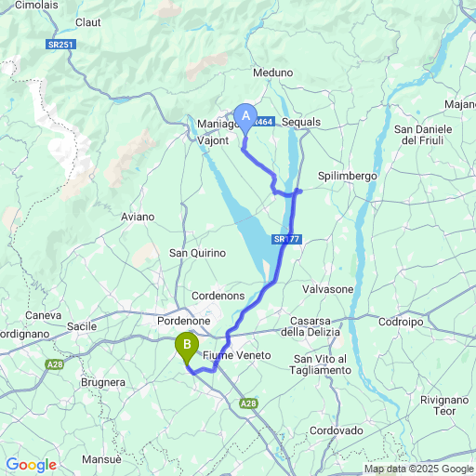Click the Valvasone town label
Viewport: 476px width, 476px height.
pyautogui.click(x=328, y=289)
